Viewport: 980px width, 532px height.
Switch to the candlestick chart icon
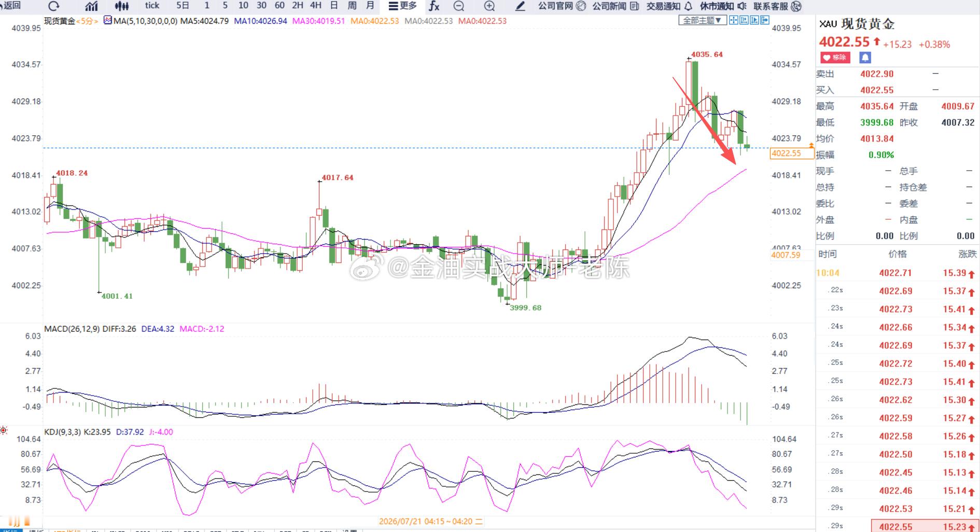pyautogui.click(x=122, y=6)
